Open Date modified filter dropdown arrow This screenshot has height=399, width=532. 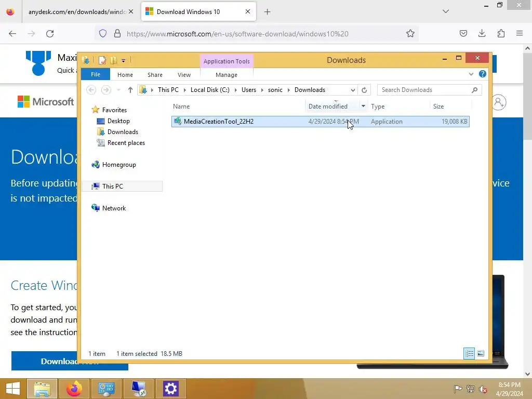pyautogui.click(x=363, y=106)
